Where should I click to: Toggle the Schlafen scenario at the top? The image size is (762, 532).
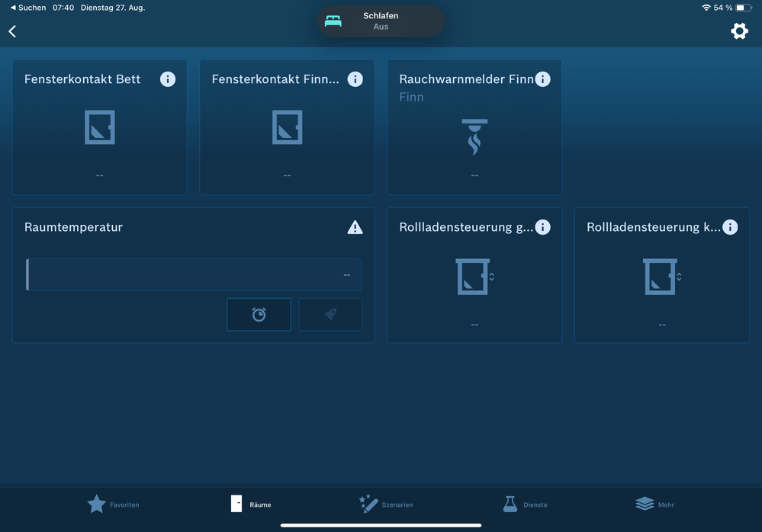coord(381,21)
